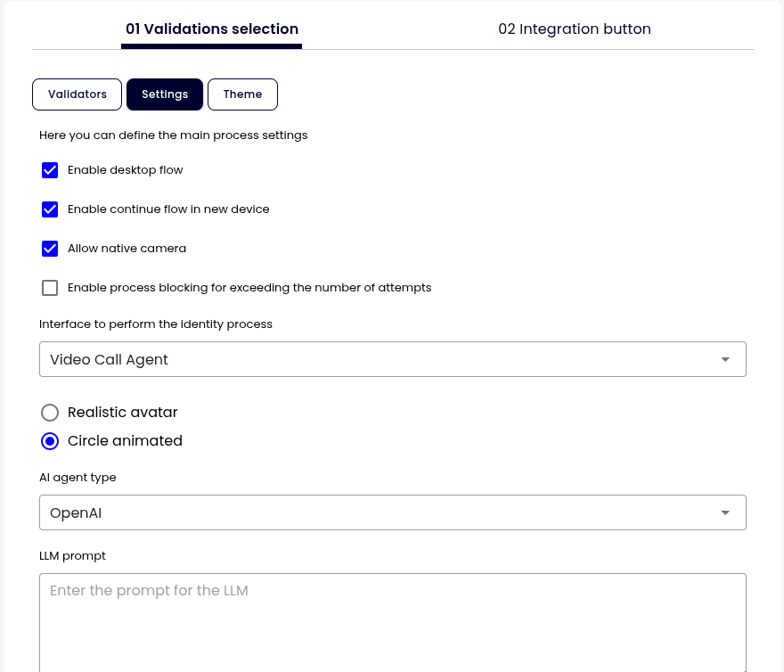Click the 'Interface to perform the identity process' label
This screenshot has width=784, height=672.
pos(156,324)
